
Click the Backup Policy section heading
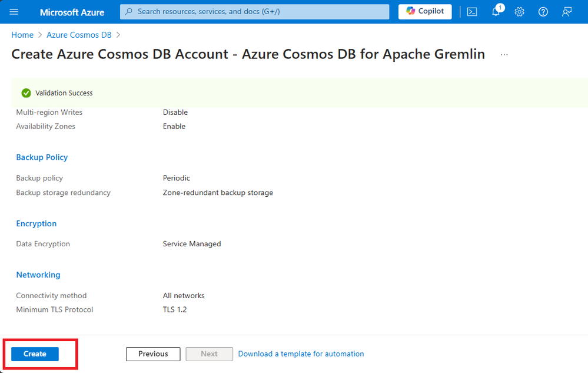point(42,157)
